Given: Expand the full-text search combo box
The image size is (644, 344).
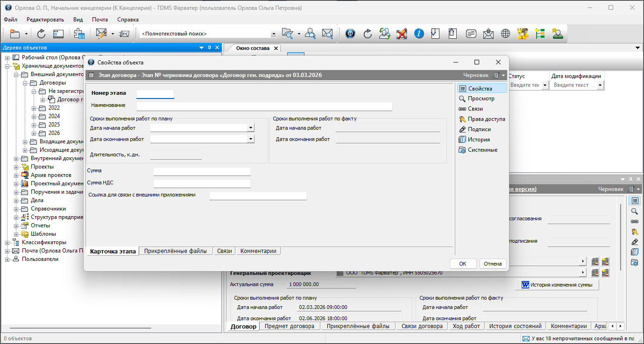Looking at the screenshot, I should [x=274, y=34].
